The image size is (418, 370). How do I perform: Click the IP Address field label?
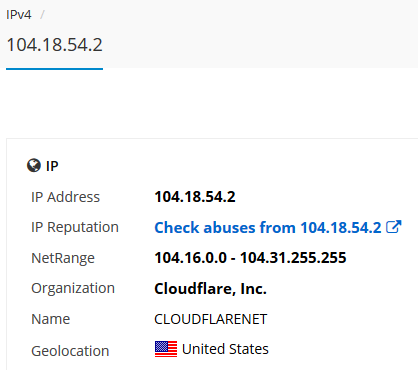pos(65,197)
